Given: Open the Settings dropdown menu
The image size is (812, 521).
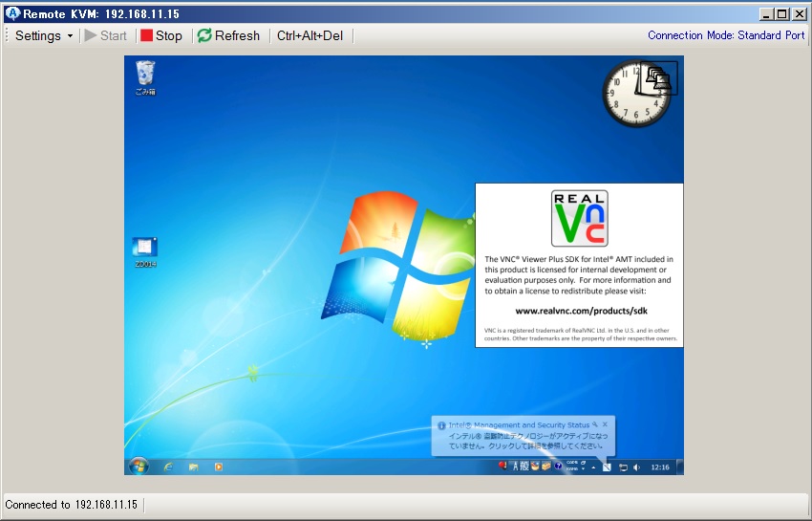Looking at the screenshot, I should [x=44, y=35].
